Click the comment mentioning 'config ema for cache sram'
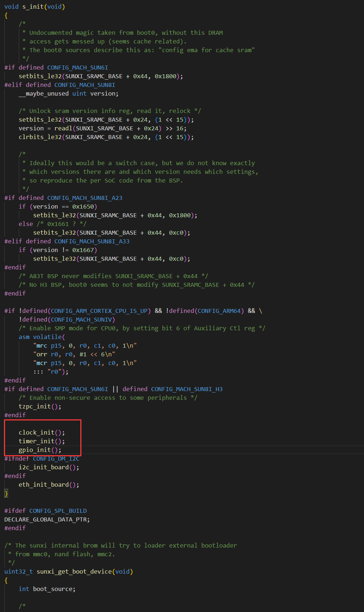This screenshot has height=612, width=364. (139, 50)
